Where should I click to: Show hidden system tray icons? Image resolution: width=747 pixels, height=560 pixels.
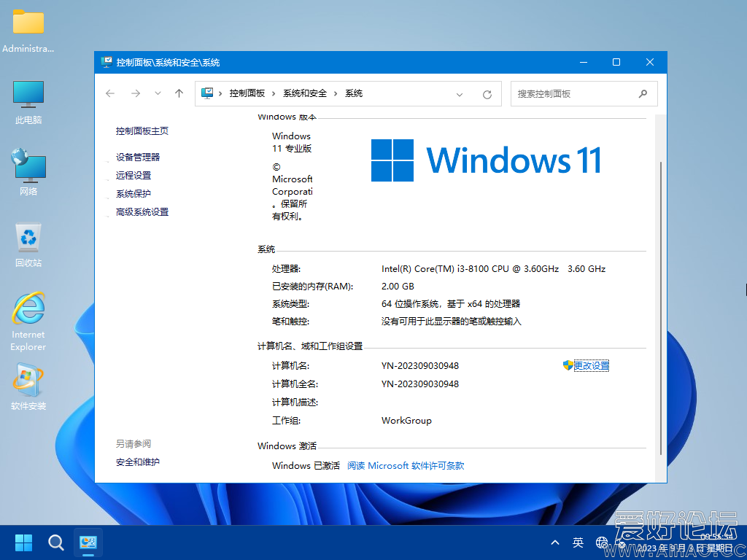pyautogui.click(x=555, y=542)
